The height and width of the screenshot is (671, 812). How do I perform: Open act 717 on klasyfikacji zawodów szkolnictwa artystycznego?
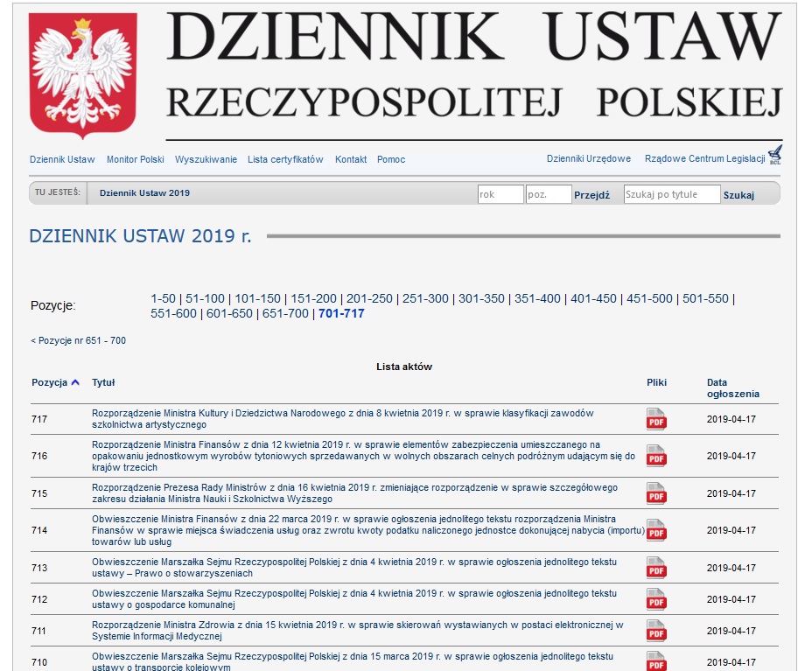[342, 419]
